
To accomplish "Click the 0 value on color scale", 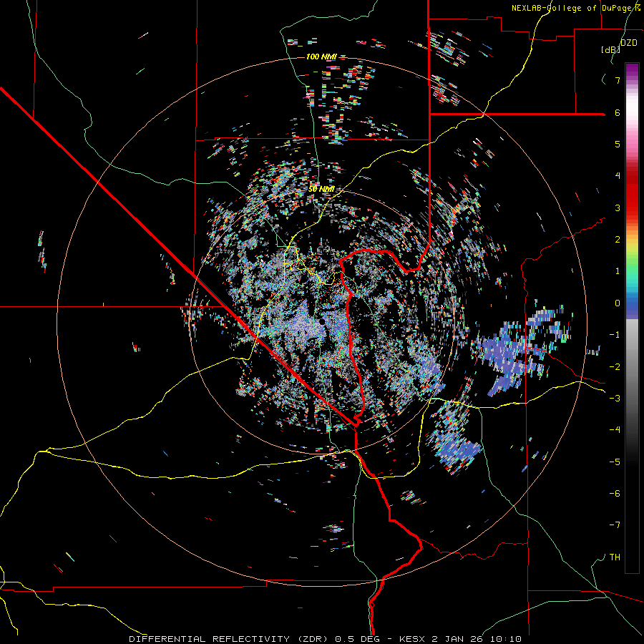I will point(618,303).
